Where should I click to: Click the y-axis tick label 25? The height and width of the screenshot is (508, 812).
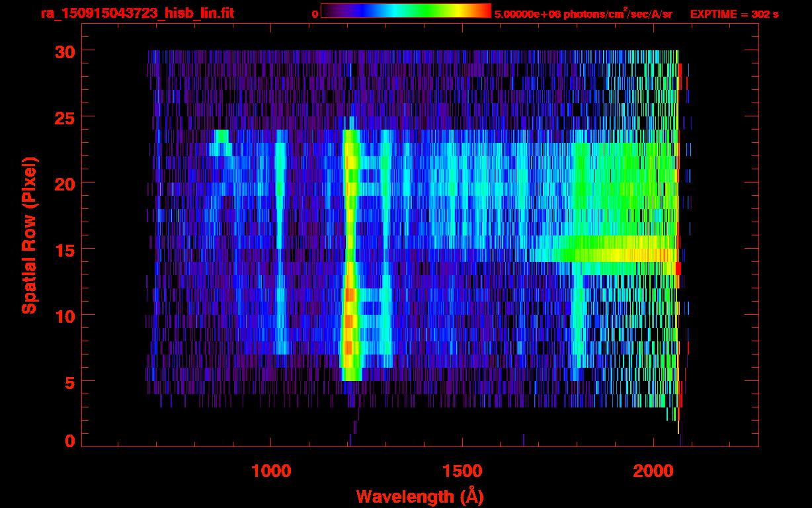coord(64,117)
